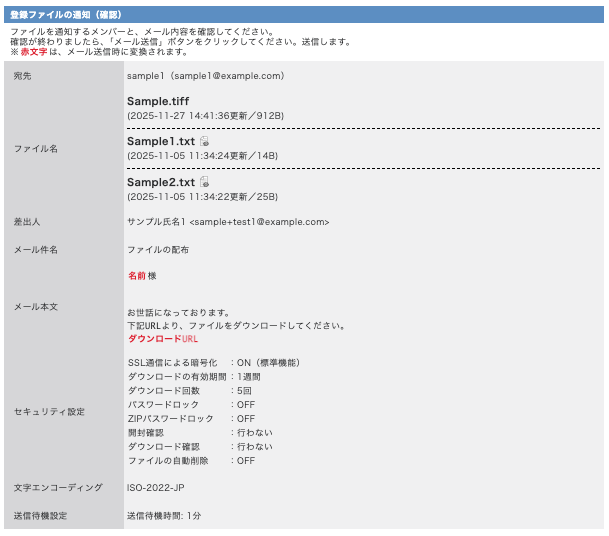
Task: Click the 開封確認 行わない row
Action: 200,433
